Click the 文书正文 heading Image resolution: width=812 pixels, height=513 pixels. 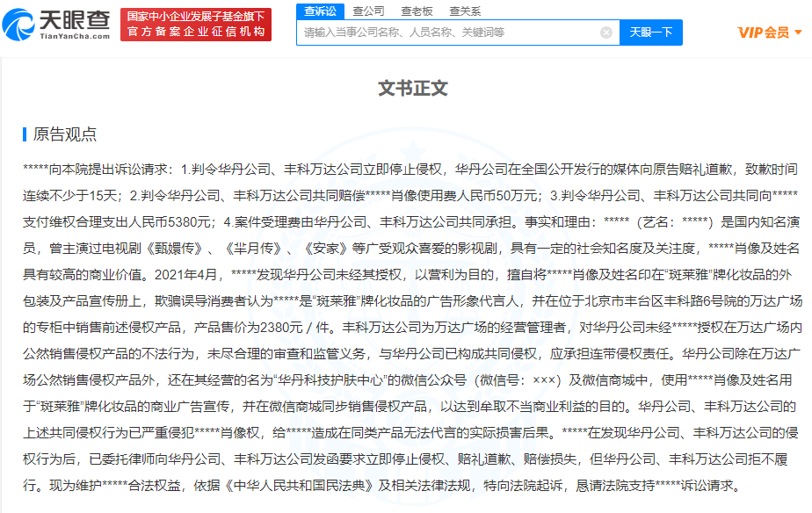coord(413,88)
